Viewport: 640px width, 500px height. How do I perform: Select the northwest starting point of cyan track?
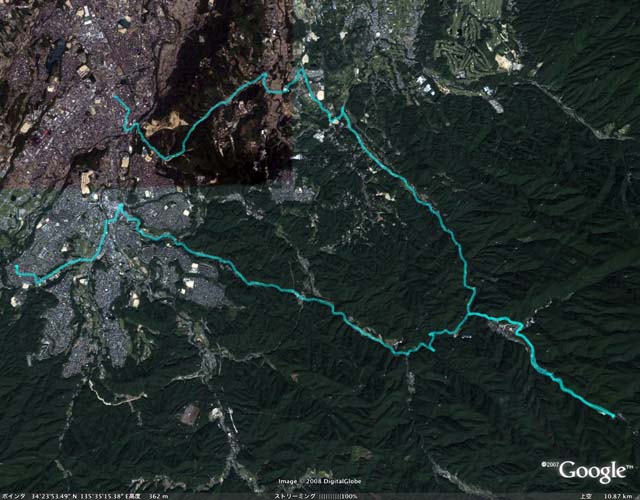point(115,97)
